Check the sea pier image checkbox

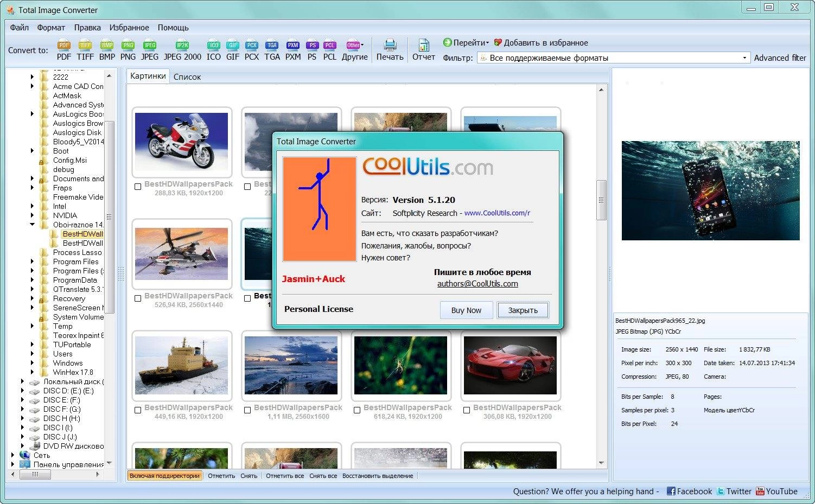247,410
